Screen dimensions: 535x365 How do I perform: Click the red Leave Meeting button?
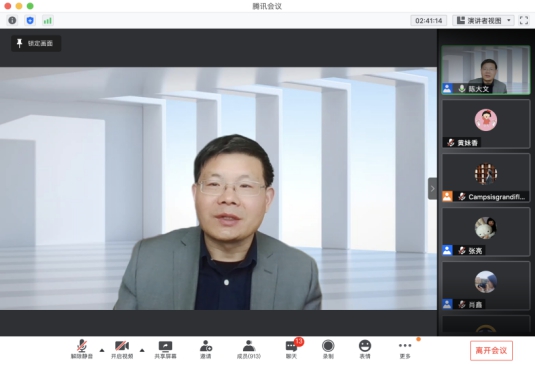491,351
